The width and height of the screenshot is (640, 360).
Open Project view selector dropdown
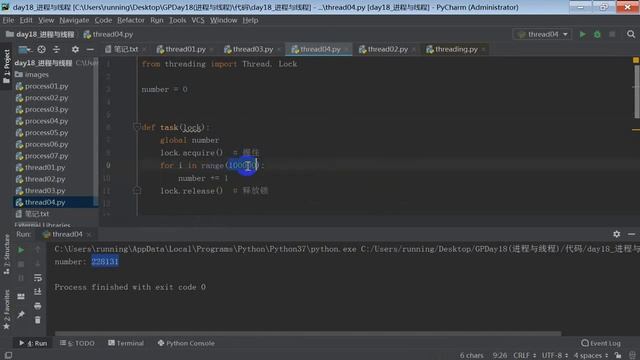pyautogui.click(x=24, y=49)
